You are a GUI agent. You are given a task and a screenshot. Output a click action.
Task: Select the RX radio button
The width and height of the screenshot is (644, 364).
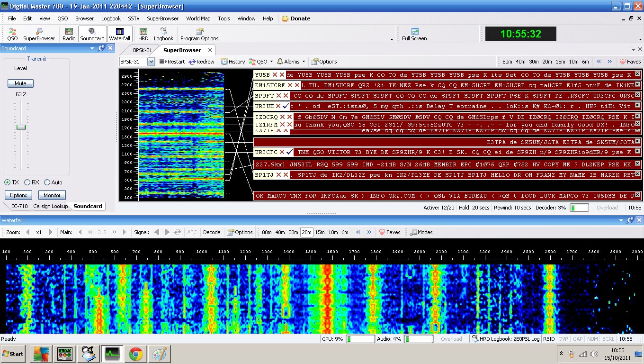(27, 182)
